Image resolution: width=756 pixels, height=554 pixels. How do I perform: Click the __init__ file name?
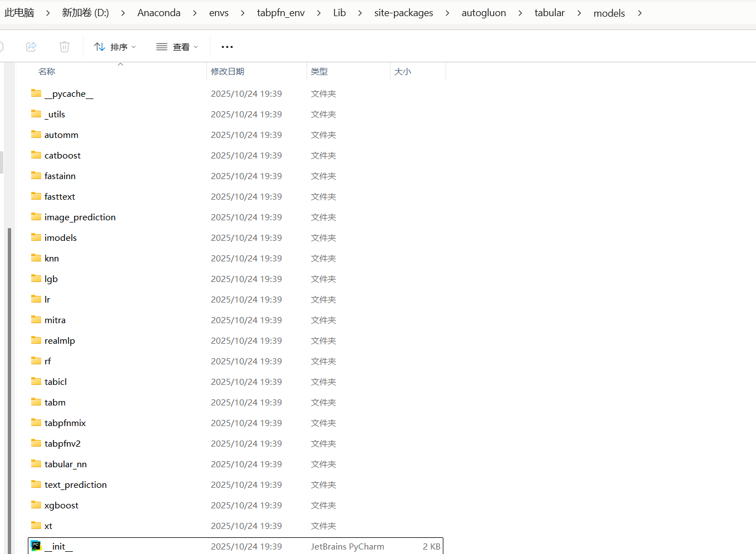[58, 546]
